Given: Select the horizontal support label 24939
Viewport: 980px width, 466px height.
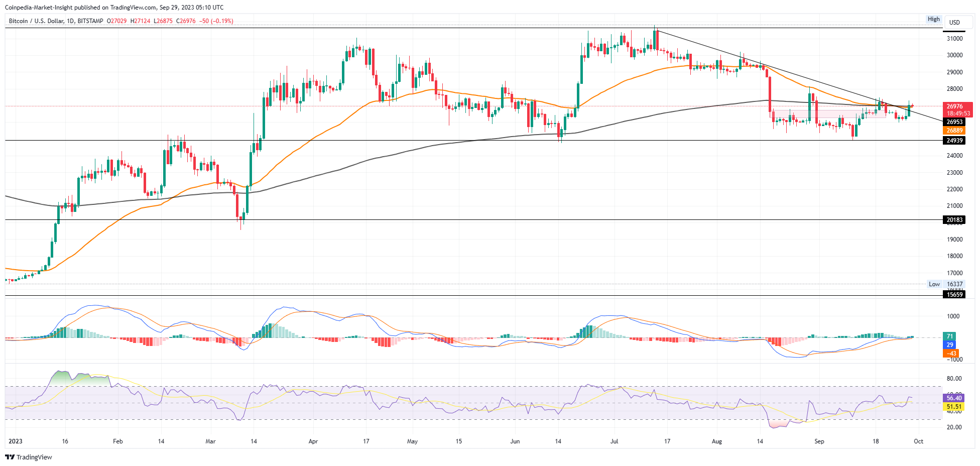Looking at the screenshot, I should 954,141.
